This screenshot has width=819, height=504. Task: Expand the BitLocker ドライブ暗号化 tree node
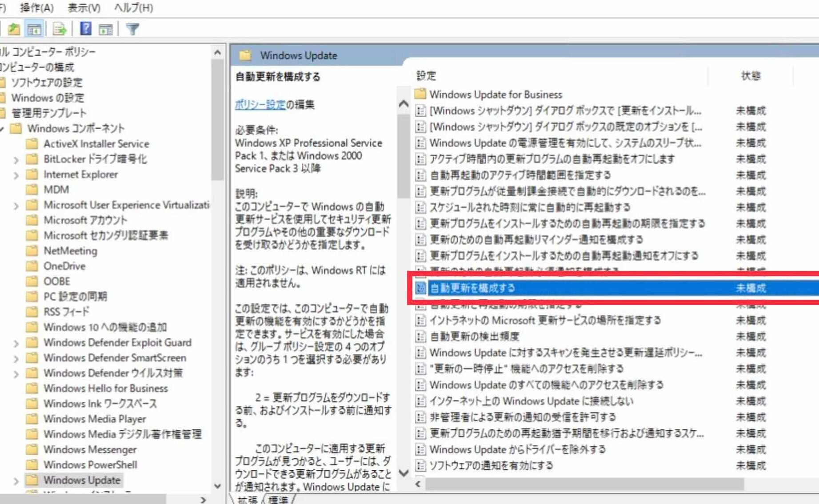click(16, 159)
